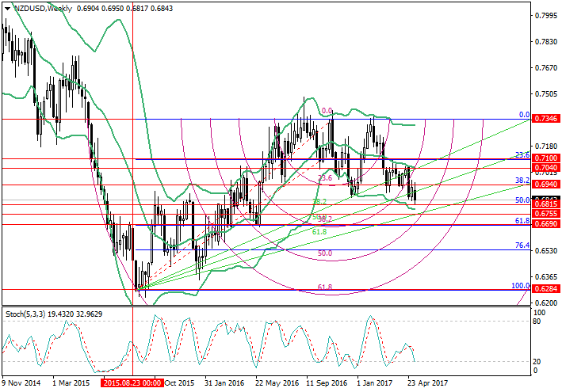Click the 0.6530 price scale value
The height and width of the screenshot is (392, 562).
[546, 250]
